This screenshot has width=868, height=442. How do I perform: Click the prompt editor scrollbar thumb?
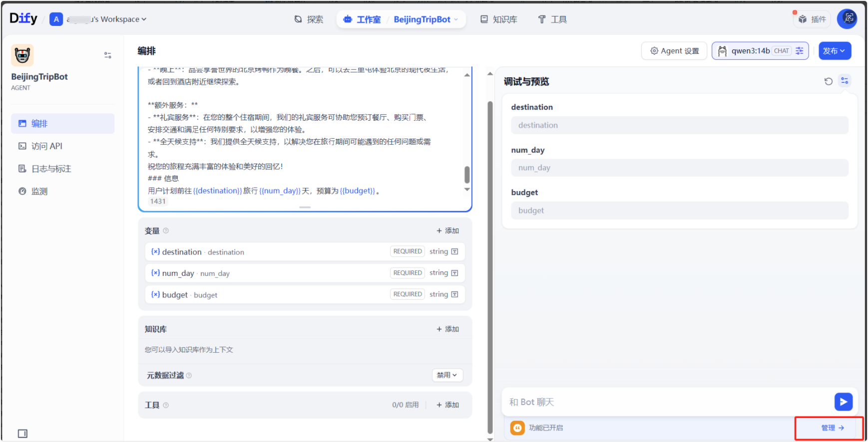[467, 175]
